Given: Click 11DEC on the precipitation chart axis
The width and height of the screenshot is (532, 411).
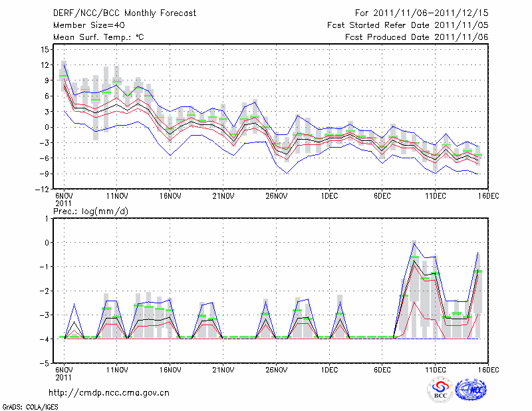Looking at the screenshot, I should pyautogui.click(x=436, y=370).
